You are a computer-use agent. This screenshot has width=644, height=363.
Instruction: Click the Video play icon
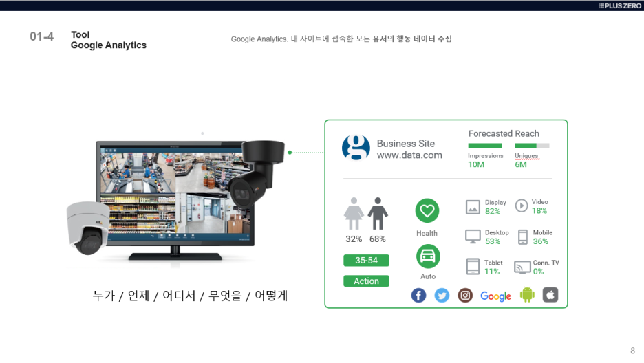click(x=522, y=206)
